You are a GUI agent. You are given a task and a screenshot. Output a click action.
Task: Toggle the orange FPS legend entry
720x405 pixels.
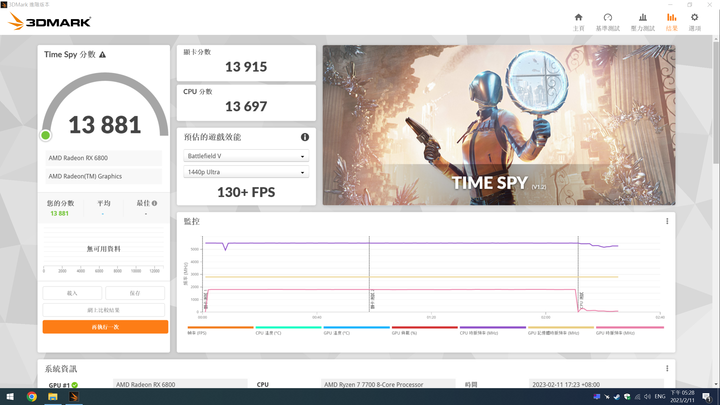(x=220, y=330)
